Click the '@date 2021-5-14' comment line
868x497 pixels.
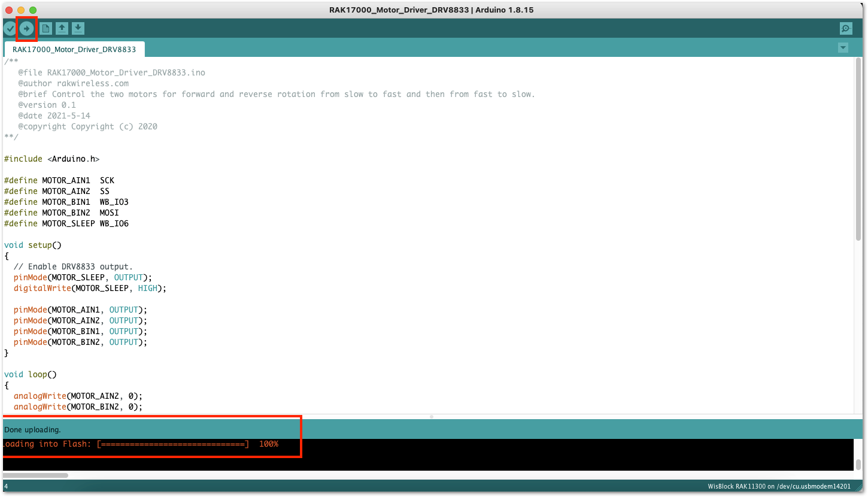point(54,116)
